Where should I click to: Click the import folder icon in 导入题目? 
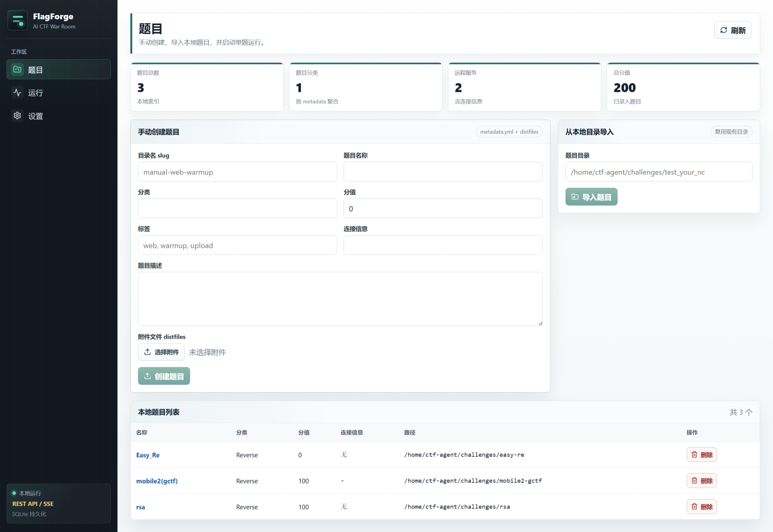click(x=575, y=197)
